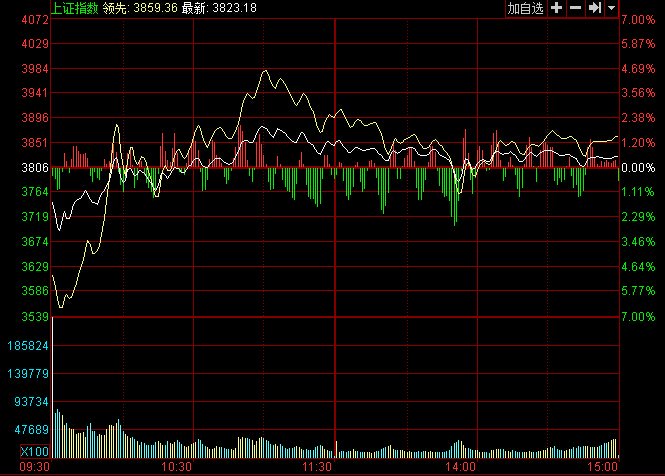Click the 0.00% percentage axis label
The image size is (665, 476).
(x=637, y=167)
